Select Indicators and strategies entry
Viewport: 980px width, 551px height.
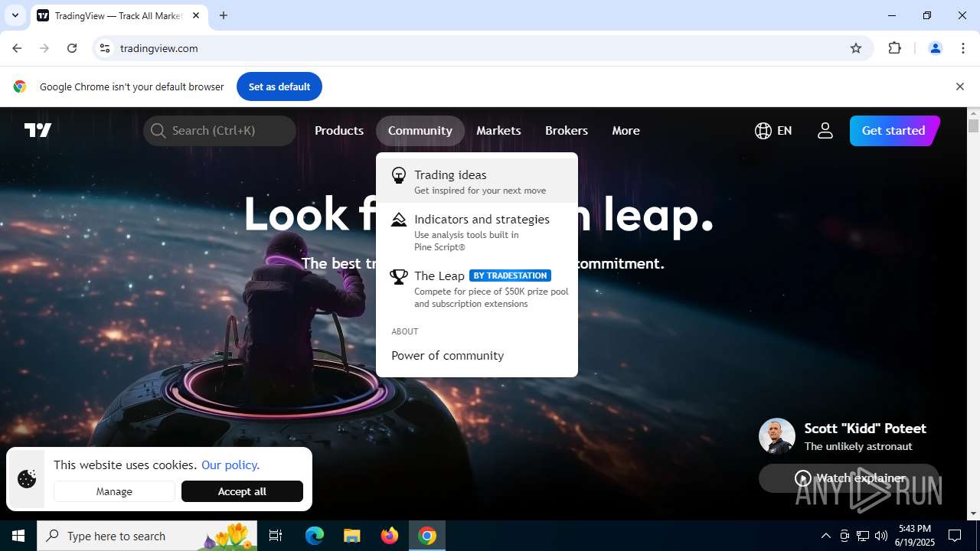(477, 232)
